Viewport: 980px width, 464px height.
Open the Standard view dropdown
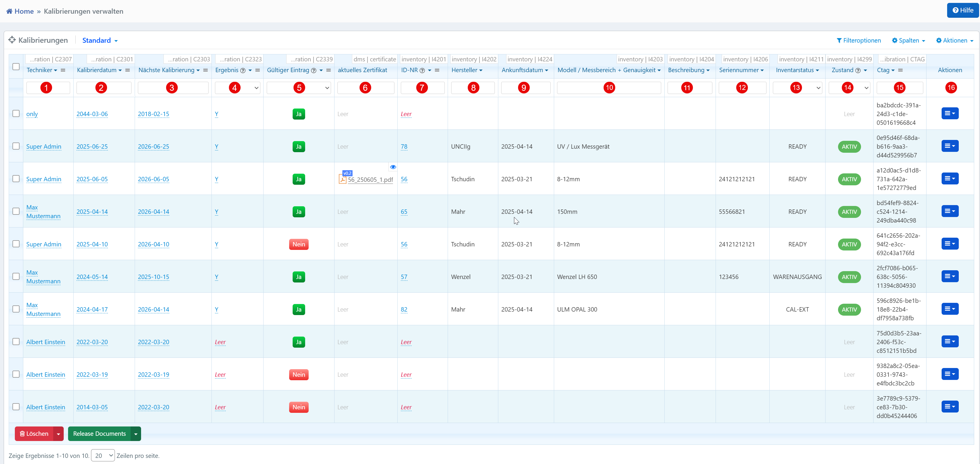(100, 40)
